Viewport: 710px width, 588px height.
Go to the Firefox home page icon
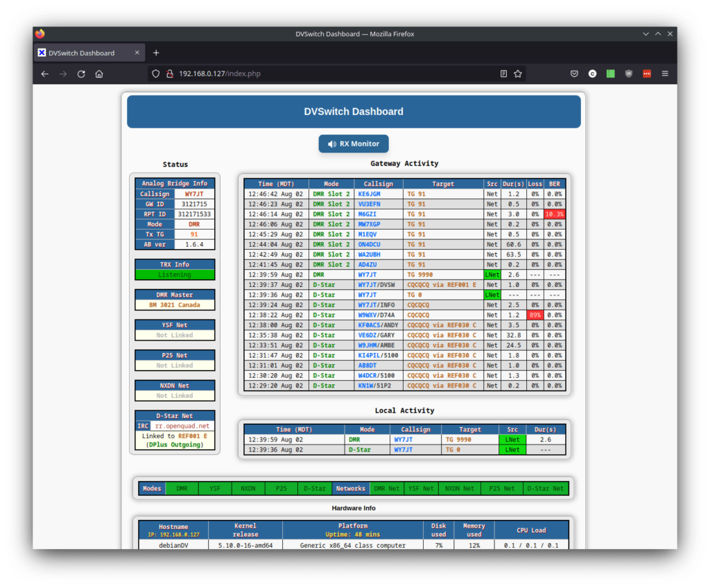[x=99, y=73]
